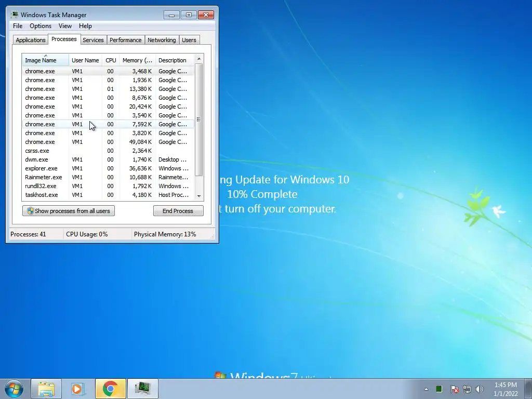Viewport: 532px width, 399px height.
Task: Select the Processes tab
Action: 64,39
